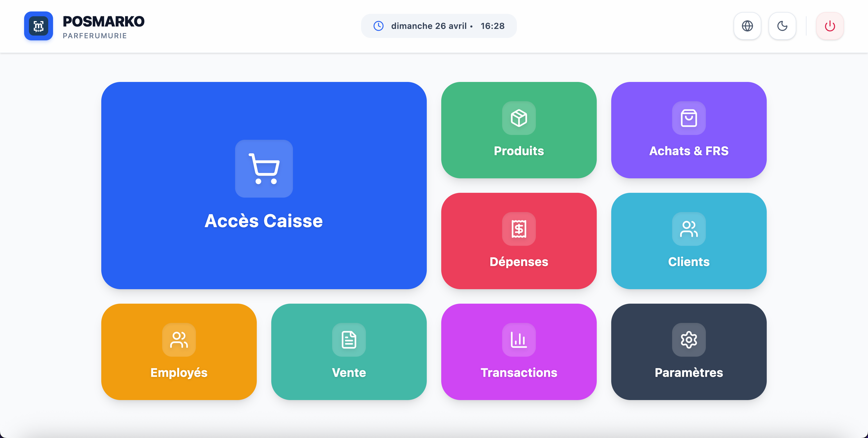The height and width of the screenshot is (438, 868).
Task: Click the receipt icon on Dépenses tile
Action: pyautogui.click(x=519, y=229)
